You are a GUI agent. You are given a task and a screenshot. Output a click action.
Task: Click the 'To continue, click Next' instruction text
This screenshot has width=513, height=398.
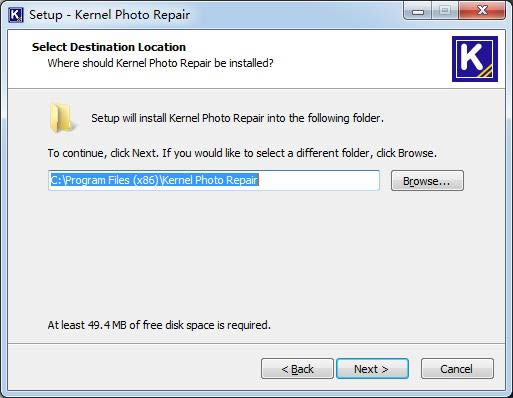[242, 153]
